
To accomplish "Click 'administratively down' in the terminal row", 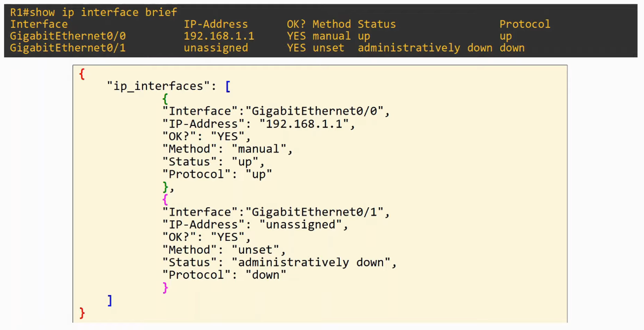I will point(425,48).
